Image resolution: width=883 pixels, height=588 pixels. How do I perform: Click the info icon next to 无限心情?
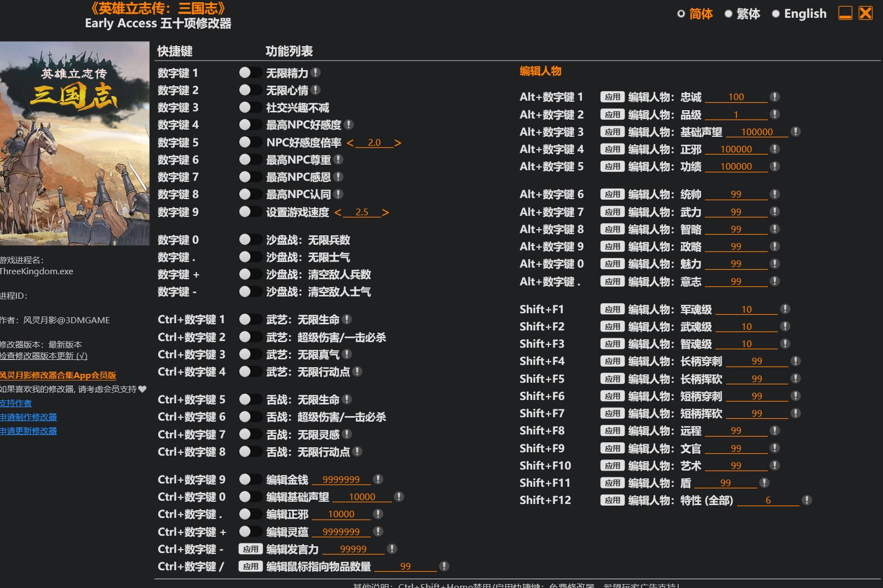[316, 90]
